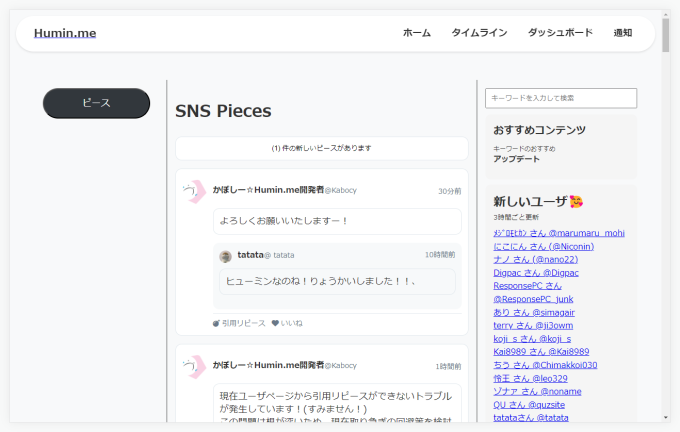Open the tatata username in quoted post
Viewport: 680px width, 432px height.
pos(250,255)
